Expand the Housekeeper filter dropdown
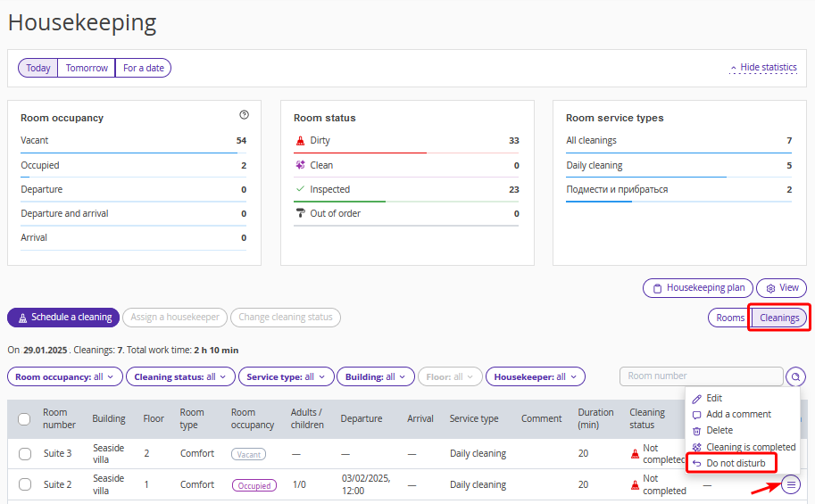 [535, 377]
